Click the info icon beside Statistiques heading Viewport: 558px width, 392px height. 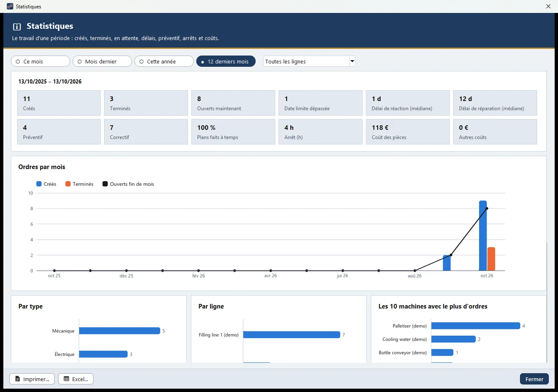tap(17, 27)
